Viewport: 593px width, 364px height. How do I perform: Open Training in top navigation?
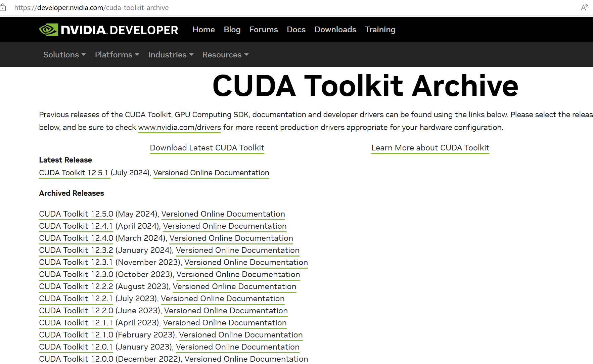[380, 30]
